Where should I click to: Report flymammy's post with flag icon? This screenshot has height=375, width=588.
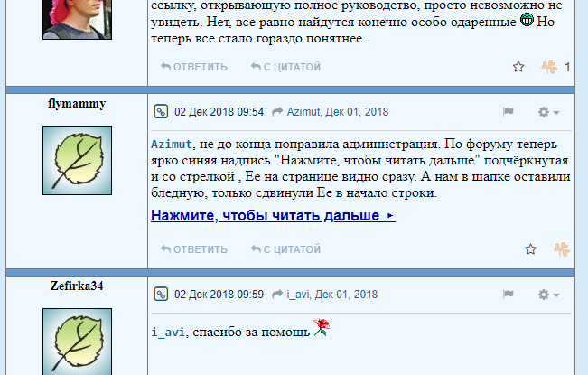509,112
